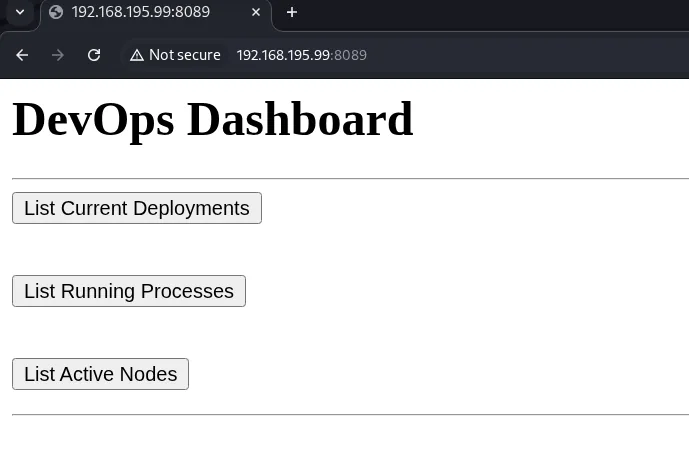Select the 192.168.195.99:8089 browser tab
The width and height of the screenshot is (689, 457).
(156, 12)
